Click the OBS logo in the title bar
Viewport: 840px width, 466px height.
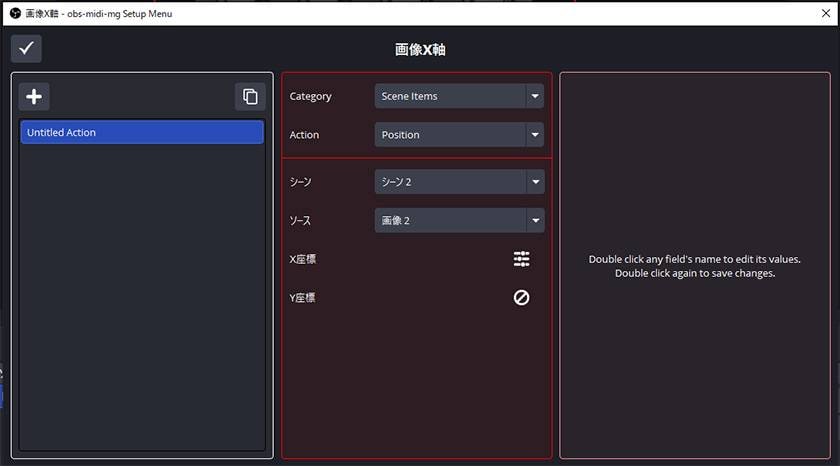[14, 13]
